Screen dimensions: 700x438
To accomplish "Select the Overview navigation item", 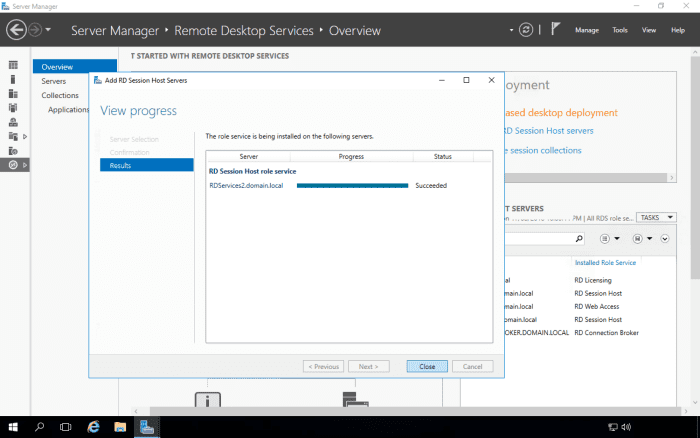I will coord(75,67).
